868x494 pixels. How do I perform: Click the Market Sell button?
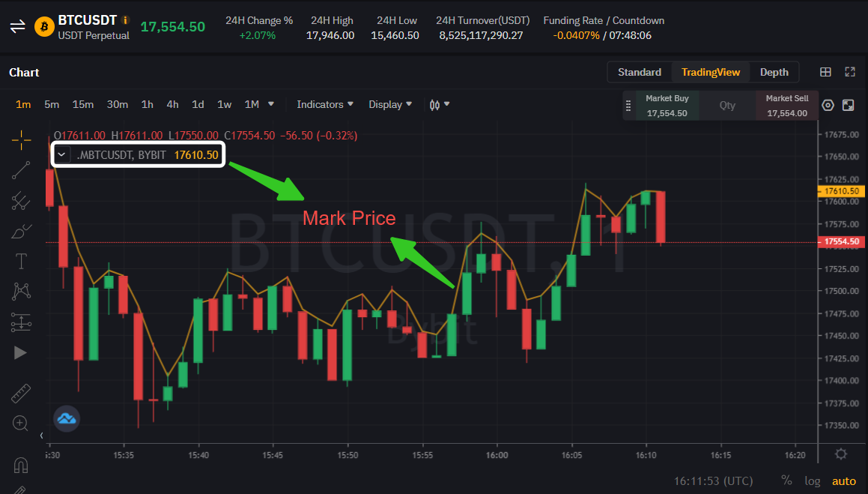[x=786, y=106]
